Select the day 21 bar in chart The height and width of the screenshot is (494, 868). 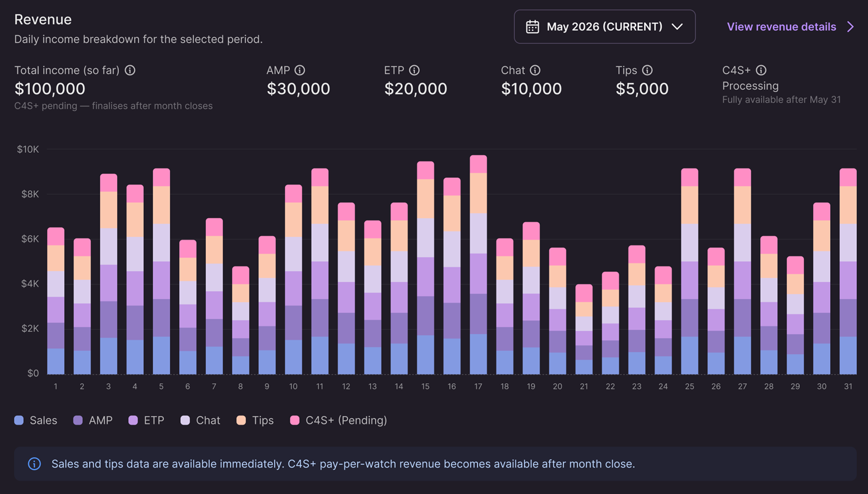[x=584, y=330]
